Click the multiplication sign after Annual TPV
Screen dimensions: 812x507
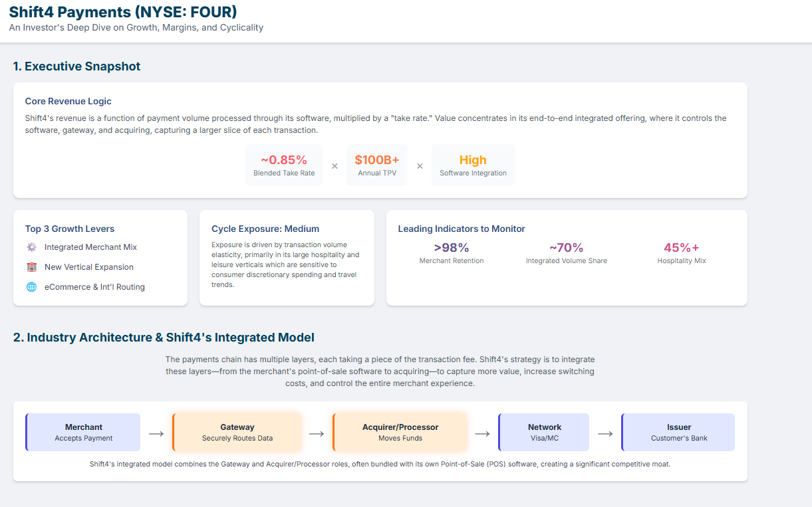pos(420,166)
